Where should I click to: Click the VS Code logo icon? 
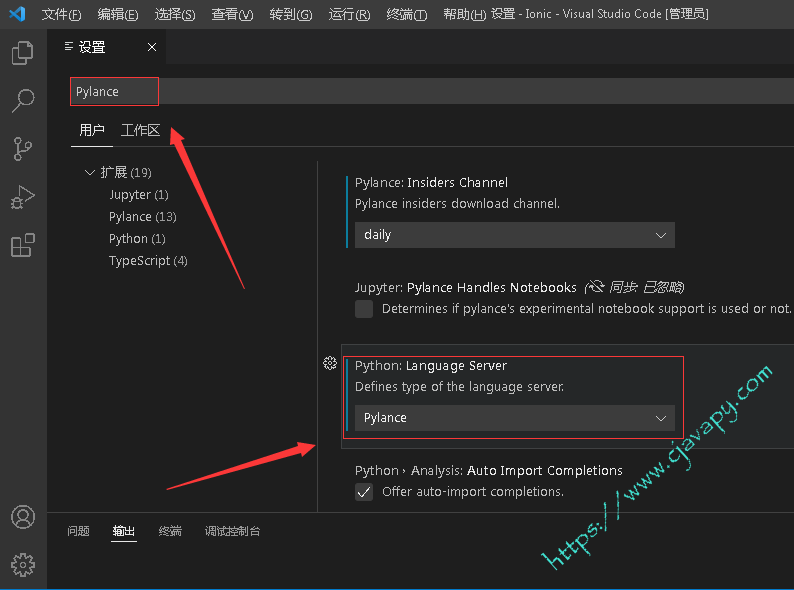(17, 14)
